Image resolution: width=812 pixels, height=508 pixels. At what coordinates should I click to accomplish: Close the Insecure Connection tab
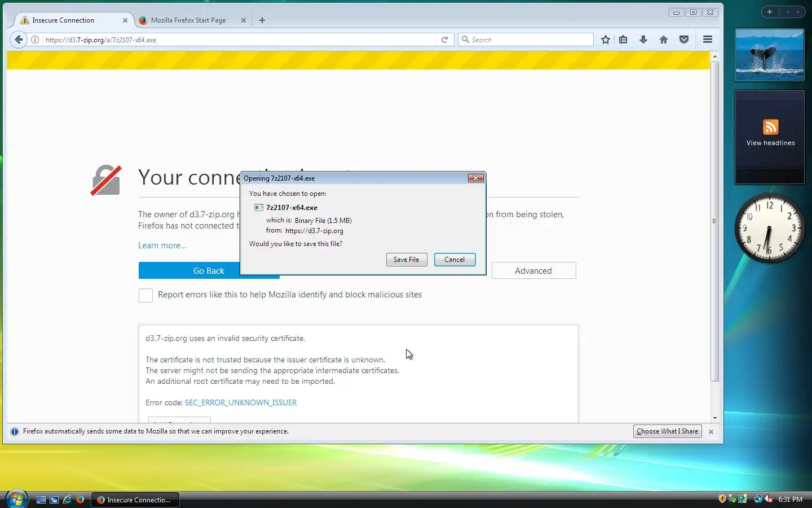click(125, 20)
